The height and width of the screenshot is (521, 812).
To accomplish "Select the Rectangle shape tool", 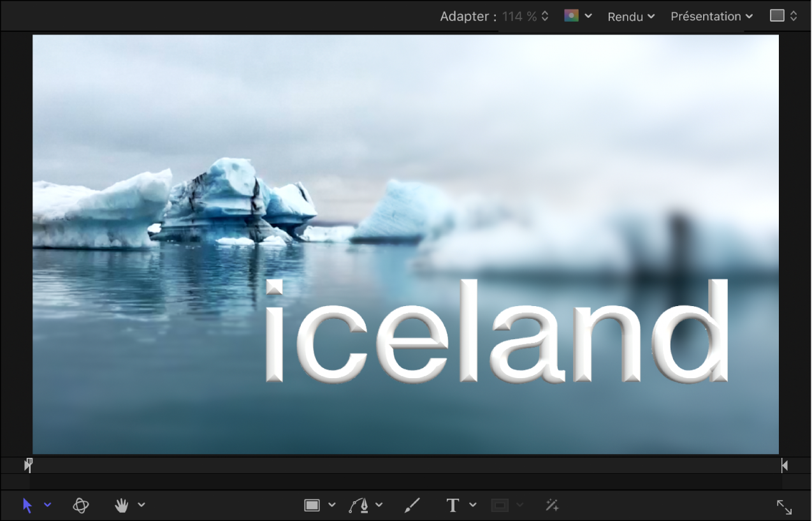I will [312, 506].
